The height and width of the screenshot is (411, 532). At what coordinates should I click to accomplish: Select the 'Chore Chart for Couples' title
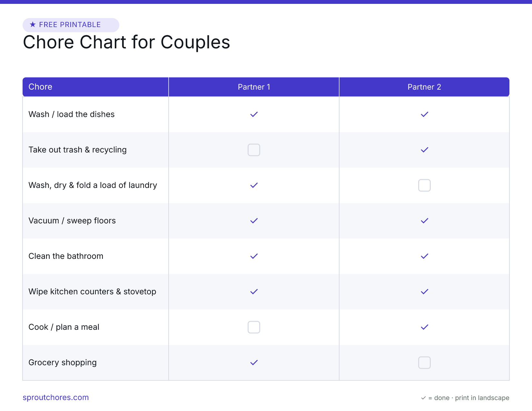tap(126, 42)
